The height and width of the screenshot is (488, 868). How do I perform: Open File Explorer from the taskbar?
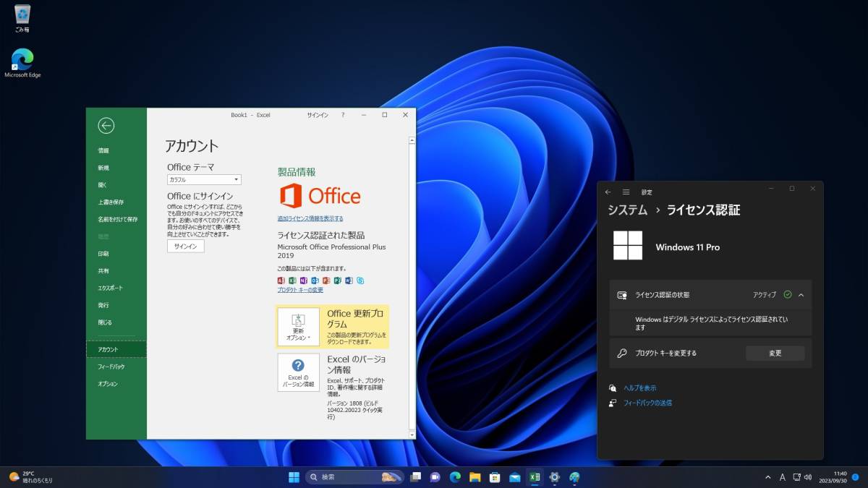[475, 477]
